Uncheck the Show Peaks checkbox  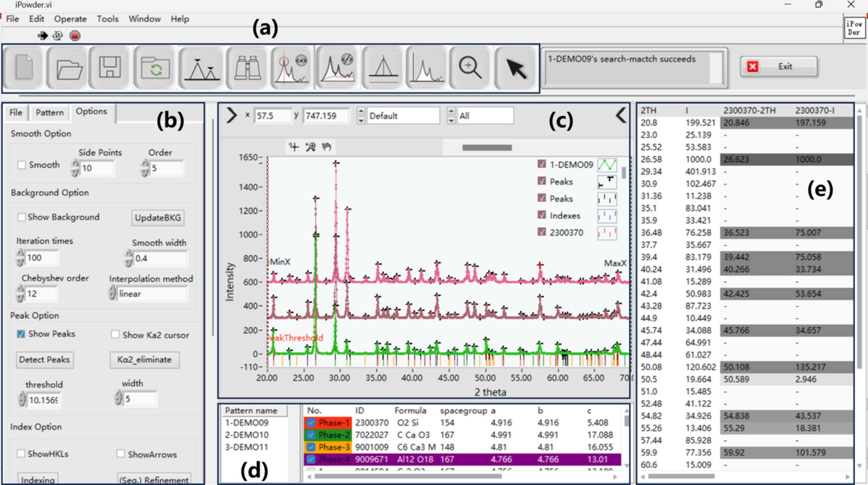pos(21,334)
